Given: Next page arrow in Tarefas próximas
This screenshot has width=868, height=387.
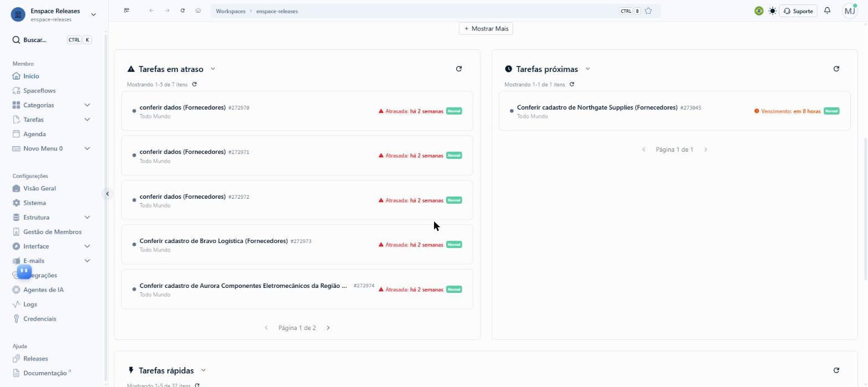Looking at the screenshot, I should click(x=706, y=149).
